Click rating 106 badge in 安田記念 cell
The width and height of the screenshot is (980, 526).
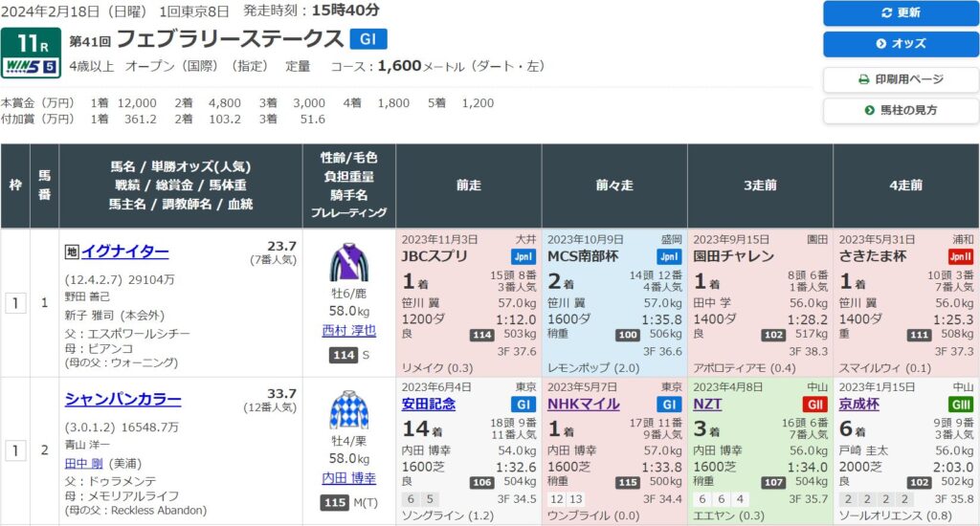[482, 482]
